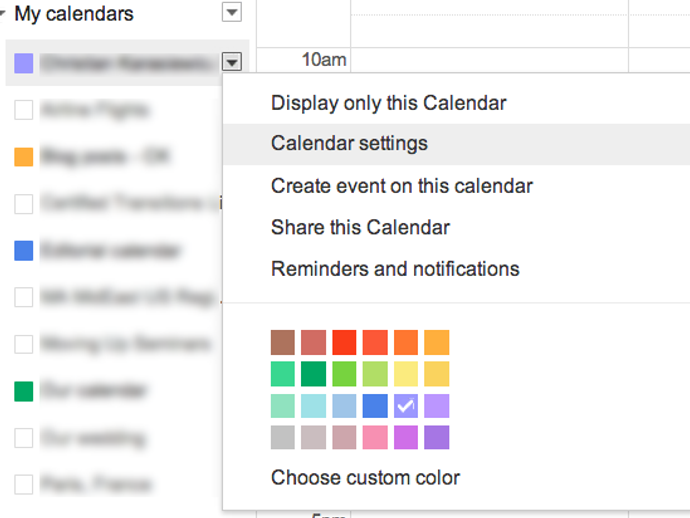Image resolution: width=690 pixels, height=518 pixels.
Task: Toggle the blue Editorial calendar square in the sidebar
Action: tap(24, 250)
